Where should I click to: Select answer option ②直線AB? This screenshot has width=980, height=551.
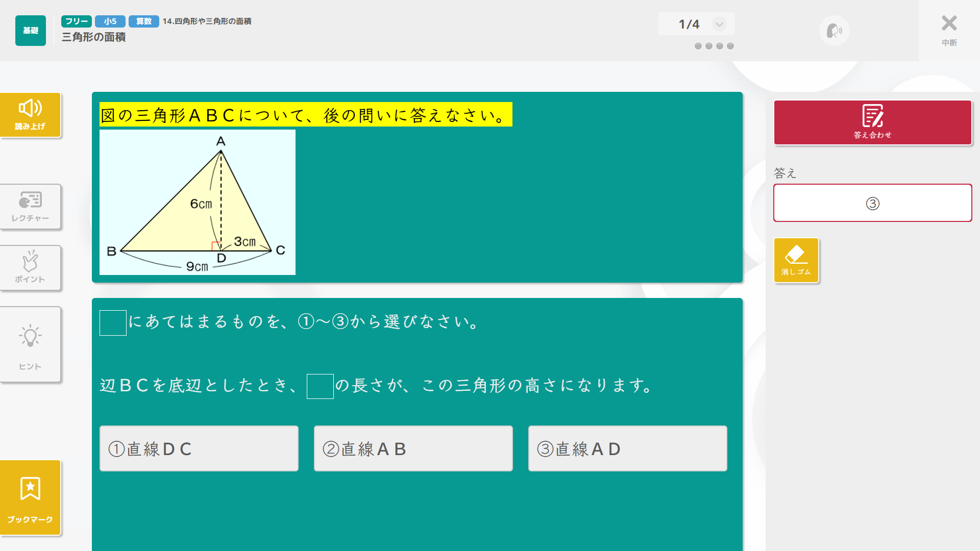(413, 448)
